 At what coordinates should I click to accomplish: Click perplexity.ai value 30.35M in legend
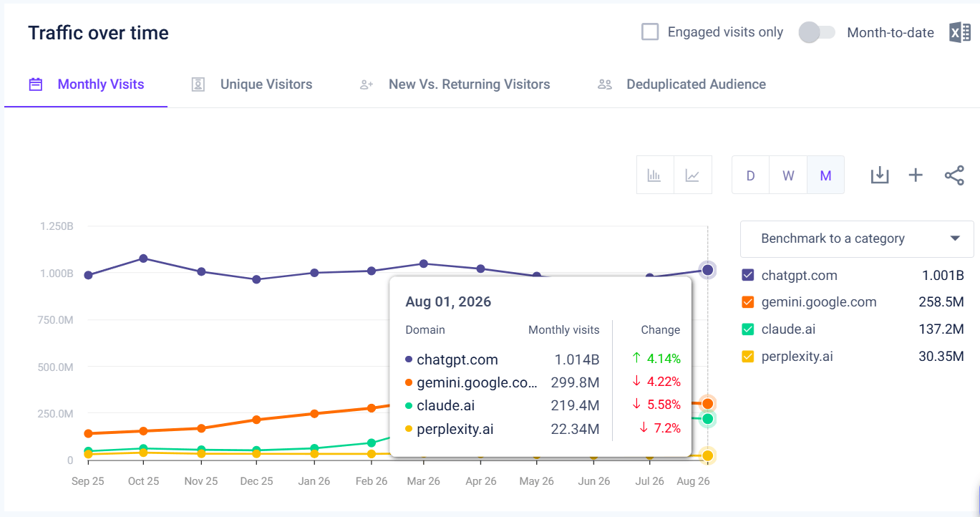click(x=941, y=357)
